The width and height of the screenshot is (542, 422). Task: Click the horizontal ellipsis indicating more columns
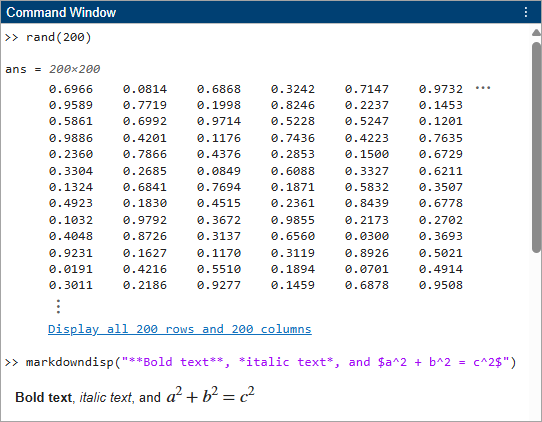click(x=483, y=88)
